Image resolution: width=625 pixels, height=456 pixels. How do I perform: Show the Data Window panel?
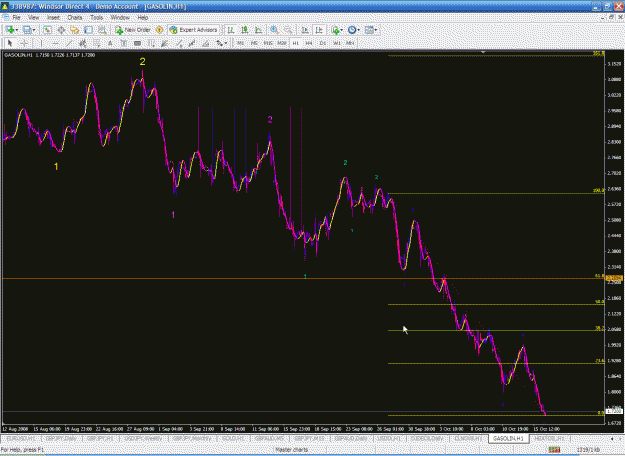coord(61,30)
